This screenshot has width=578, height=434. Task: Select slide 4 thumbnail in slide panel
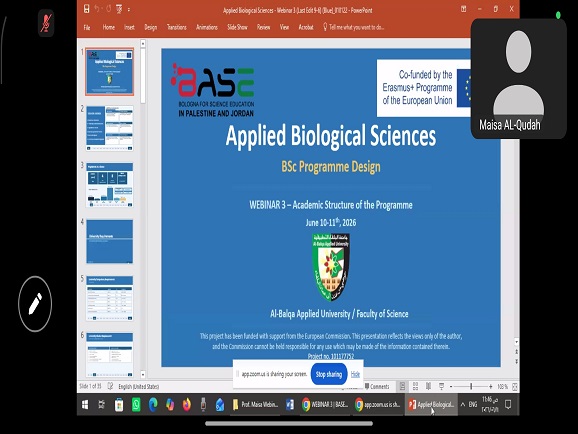109,242
